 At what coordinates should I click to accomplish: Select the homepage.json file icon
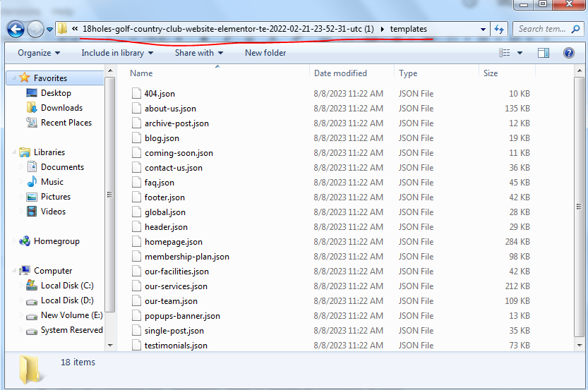(x=136, y=242)
